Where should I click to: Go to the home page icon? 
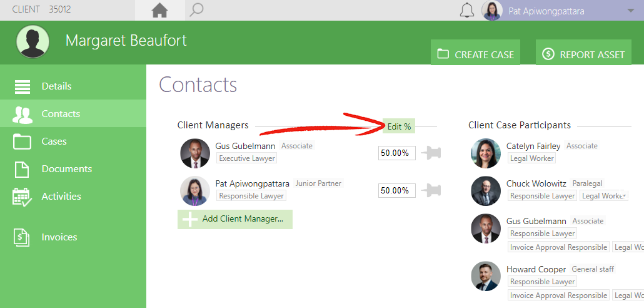pos(160,10)
